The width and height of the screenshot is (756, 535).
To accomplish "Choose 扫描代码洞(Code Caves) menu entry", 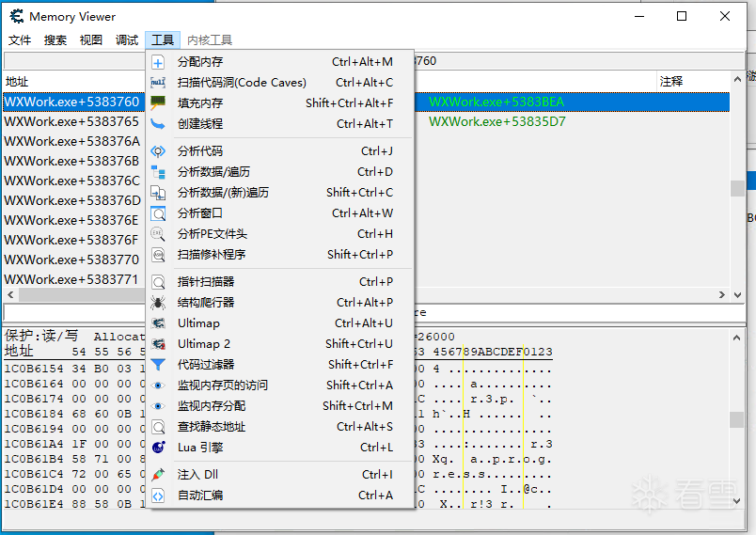I will coord(279,83).
